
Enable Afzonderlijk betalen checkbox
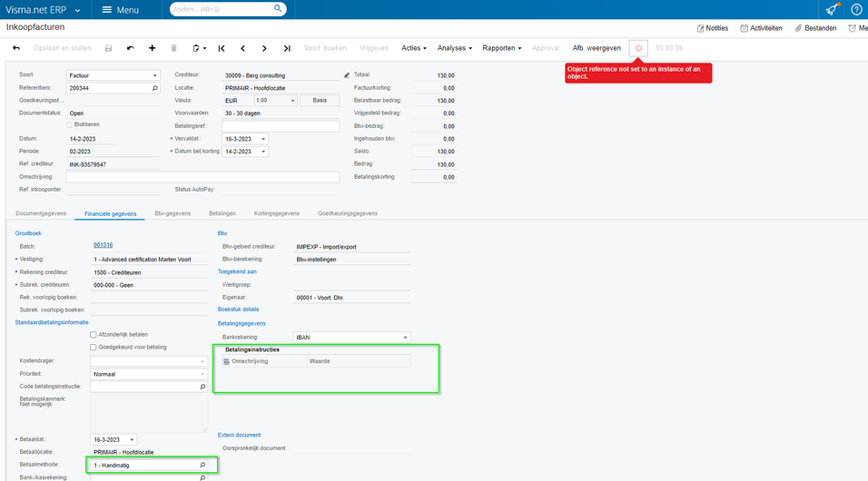(94, 335)
